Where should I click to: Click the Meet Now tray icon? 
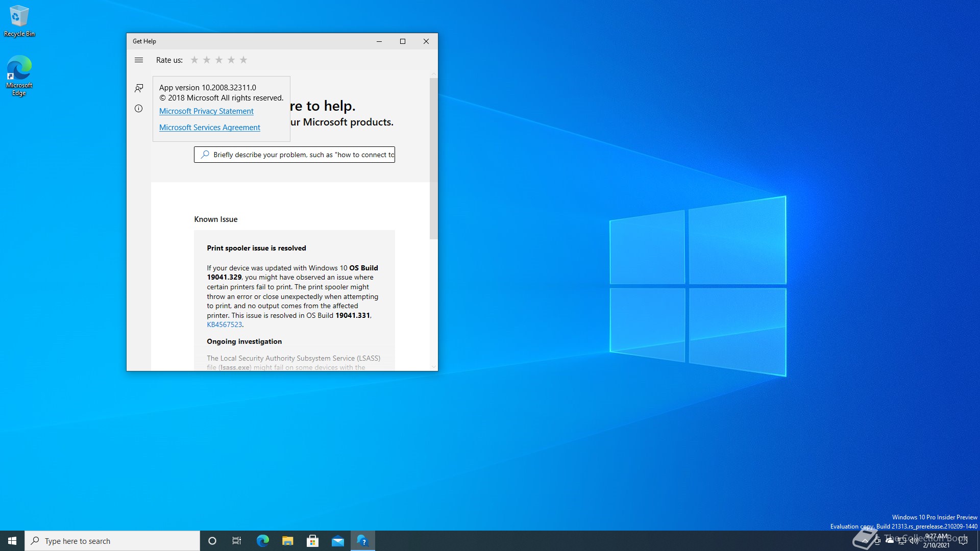pos(877,541)
